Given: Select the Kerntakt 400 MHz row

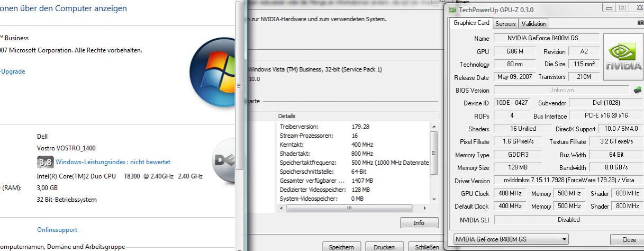Looking at the screenshot, I should (353, 145).
